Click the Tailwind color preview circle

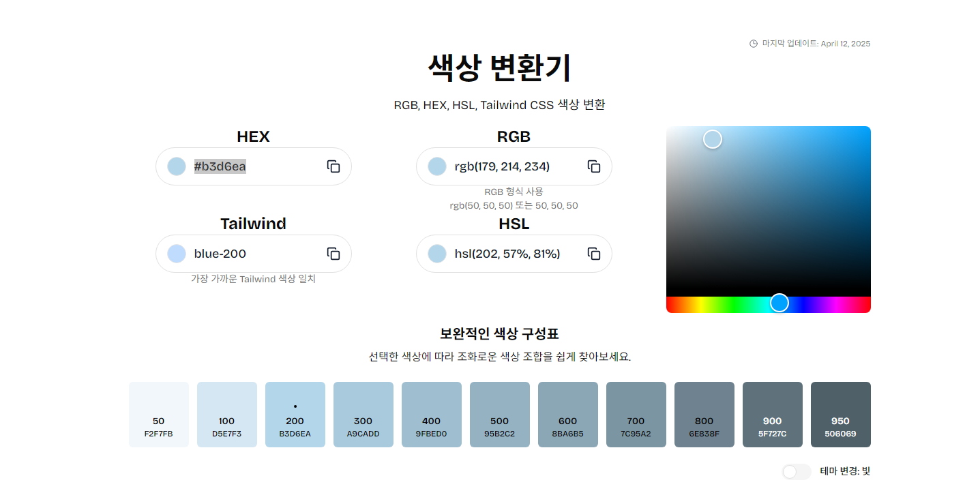177,254
